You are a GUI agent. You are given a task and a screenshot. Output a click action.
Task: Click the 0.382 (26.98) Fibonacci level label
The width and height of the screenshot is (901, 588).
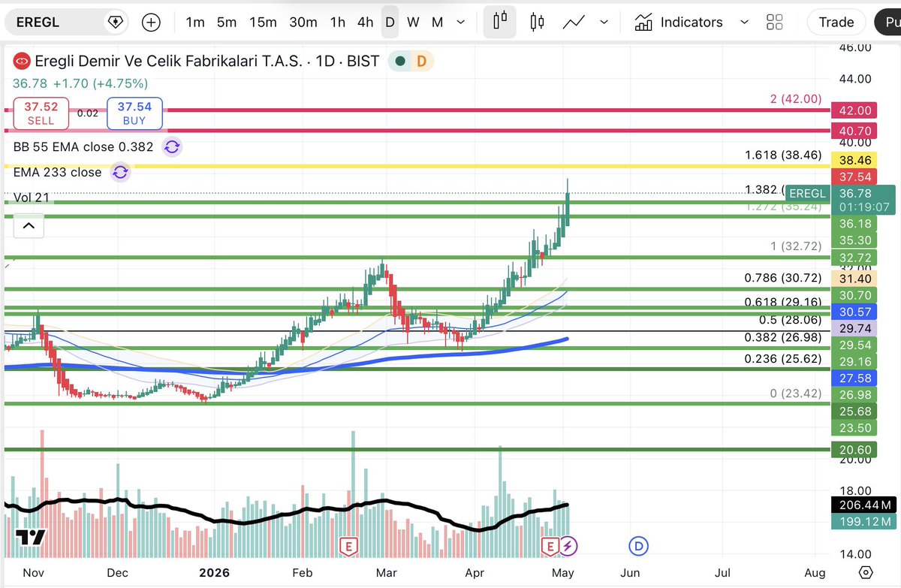(x=784, y=338)
